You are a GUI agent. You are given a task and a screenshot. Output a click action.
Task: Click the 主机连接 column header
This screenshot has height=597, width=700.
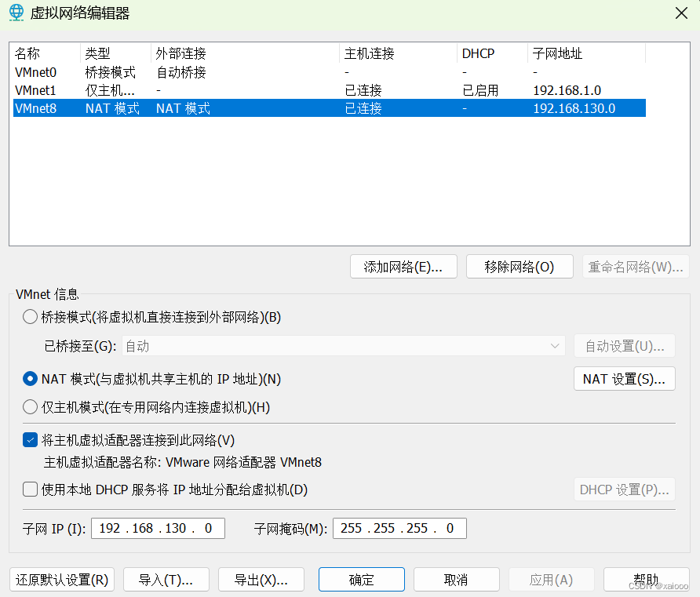(x=398, y=53)
